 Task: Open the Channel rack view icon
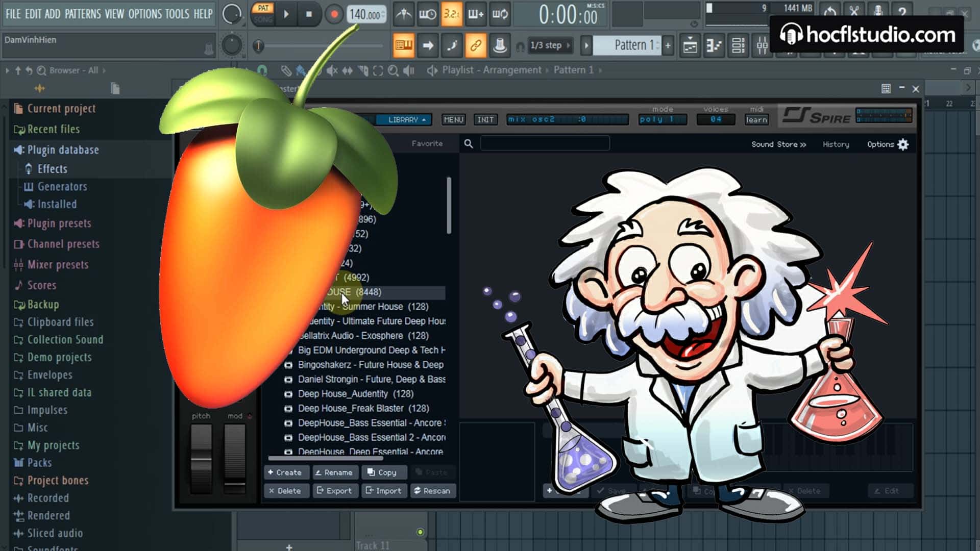[738, 45]
